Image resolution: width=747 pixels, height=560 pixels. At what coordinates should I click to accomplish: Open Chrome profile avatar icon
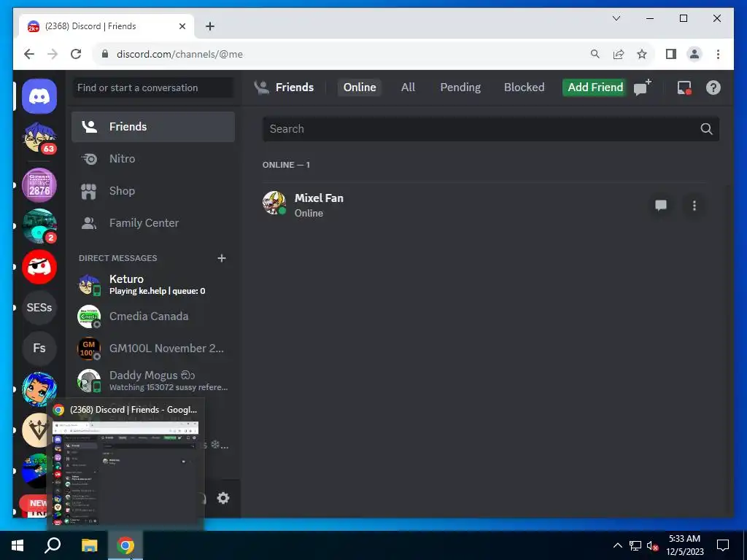pyautogui.click(x=694, y=54)
